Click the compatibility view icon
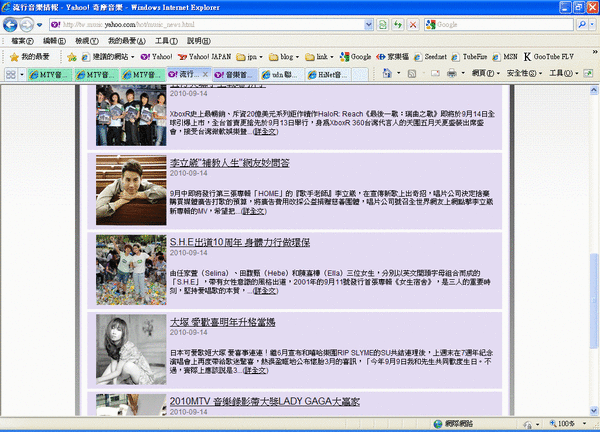The image size is (600, 432). 382,25
